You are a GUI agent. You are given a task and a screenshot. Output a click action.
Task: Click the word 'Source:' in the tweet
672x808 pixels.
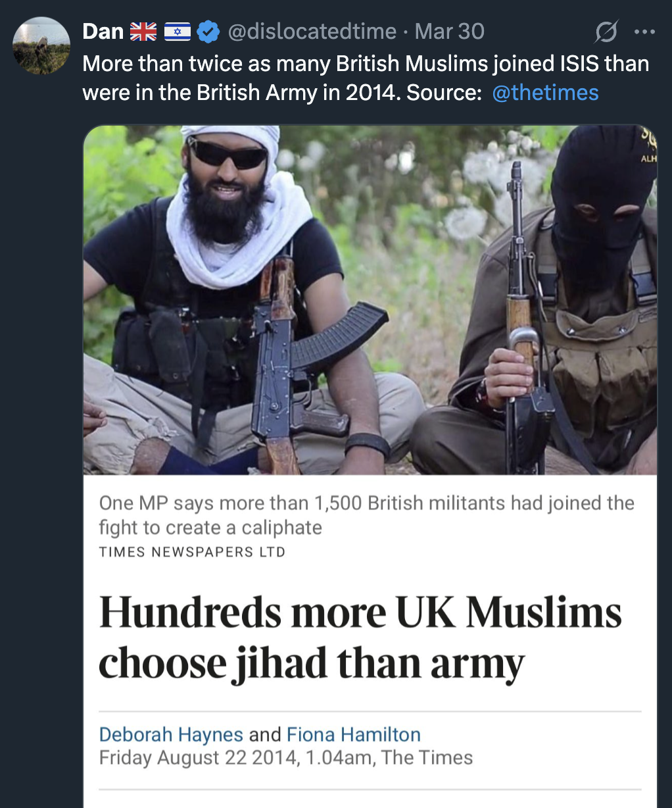click(444, 93)
